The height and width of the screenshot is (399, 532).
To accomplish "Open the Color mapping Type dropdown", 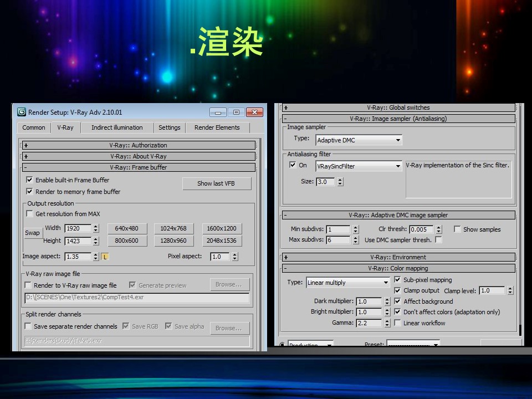I will [348, 283].
